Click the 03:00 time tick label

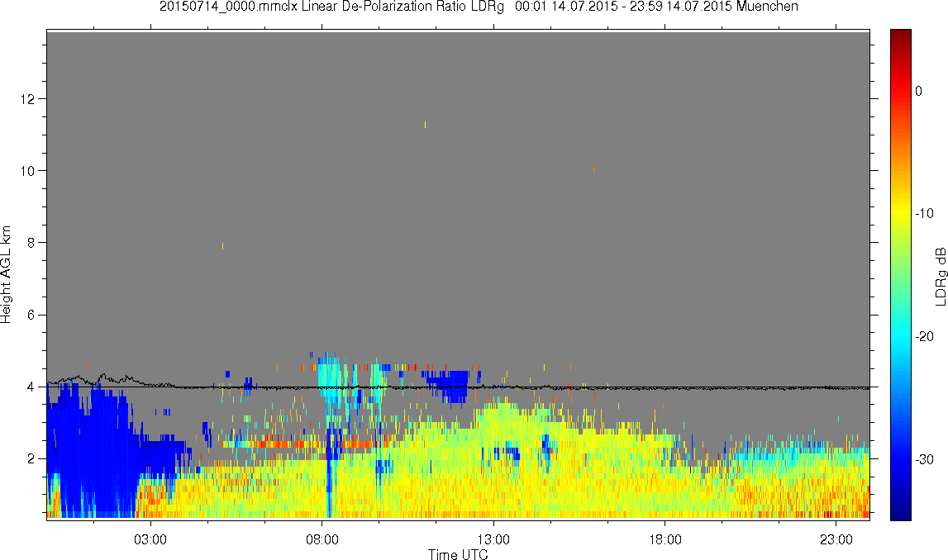[150, 539]
